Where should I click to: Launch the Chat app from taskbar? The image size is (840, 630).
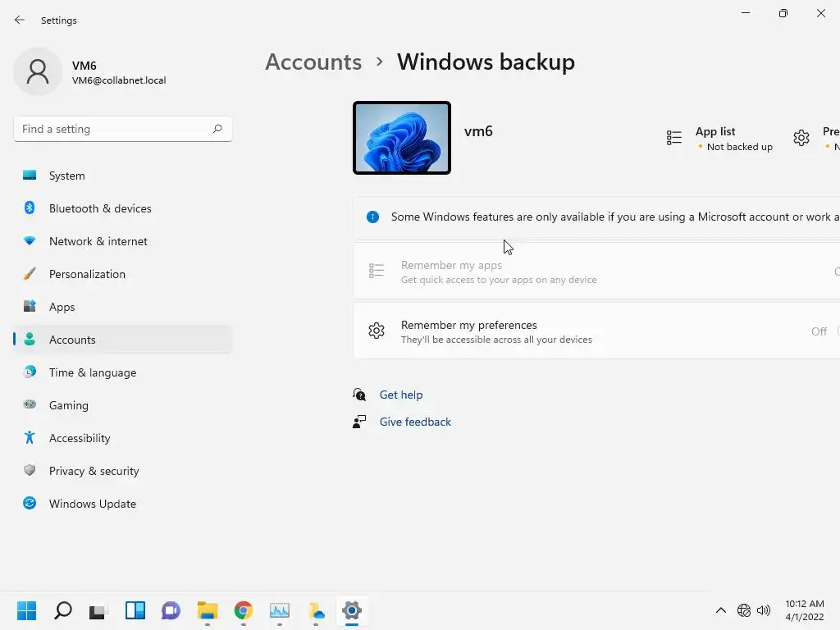(171, 610)
